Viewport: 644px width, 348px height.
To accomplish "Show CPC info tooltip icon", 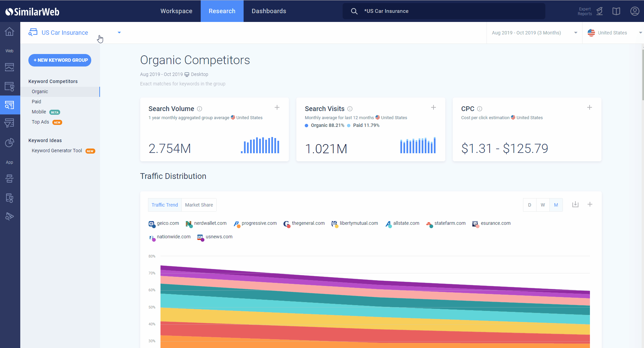I will pos(479,109).
